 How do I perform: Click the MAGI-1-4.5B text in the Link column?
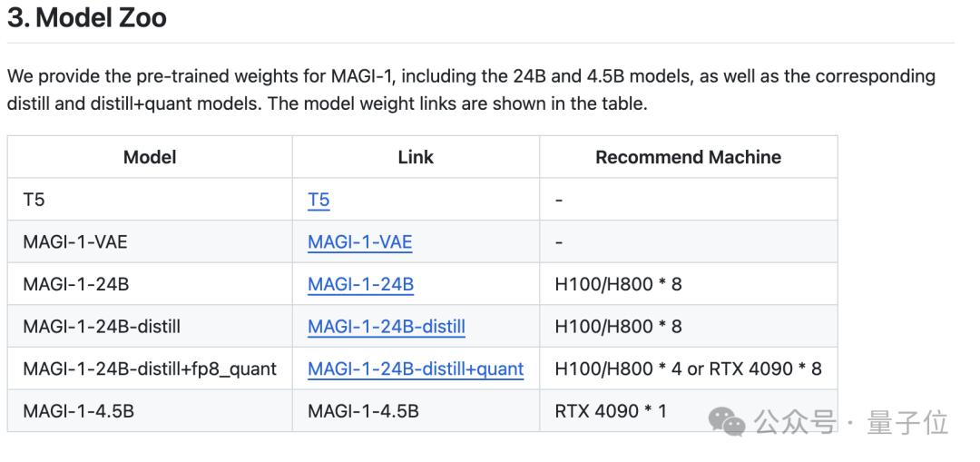(363, 411)
